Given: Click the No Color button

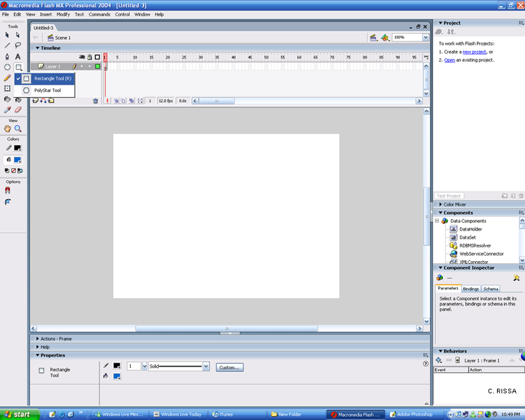Looking at the screenshot, I should point(14,171).
